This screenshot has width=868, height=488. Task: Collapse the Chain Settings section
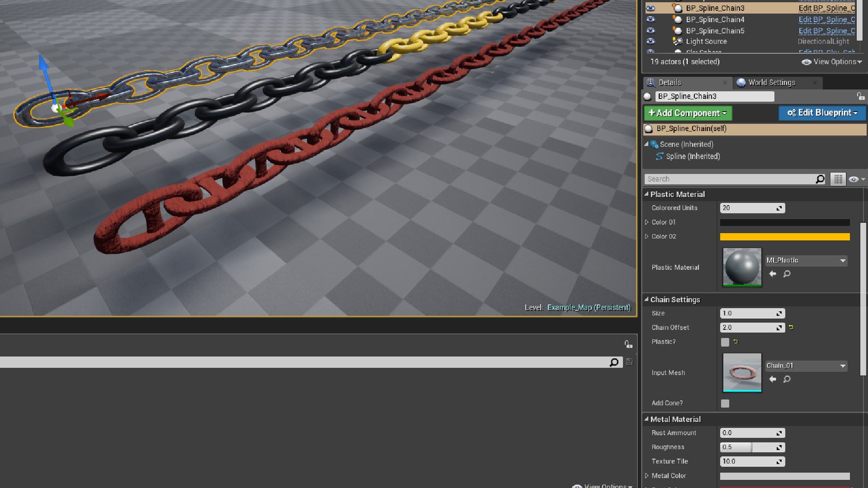[x=647, y=299]
